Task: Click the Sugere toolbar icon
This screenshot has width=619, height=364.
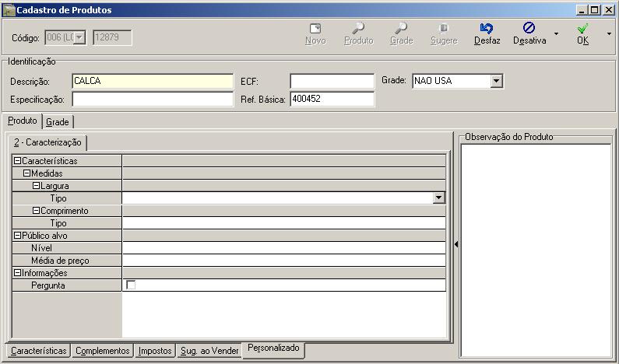Action: point(444,29)
